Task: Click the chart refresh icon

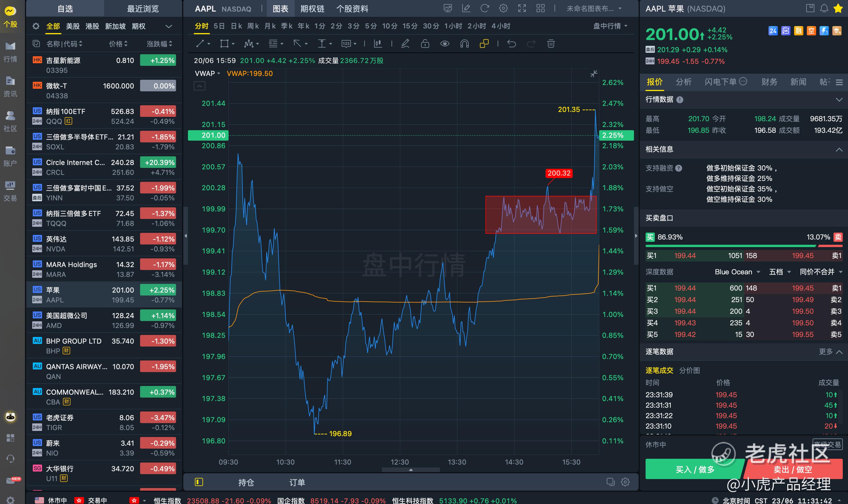Action: point(485,8)
